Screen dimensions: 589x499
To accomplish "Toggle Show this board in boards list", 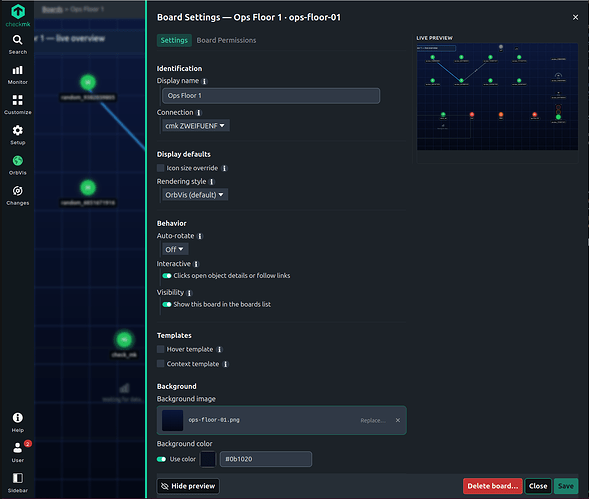I will click(167, 304).
